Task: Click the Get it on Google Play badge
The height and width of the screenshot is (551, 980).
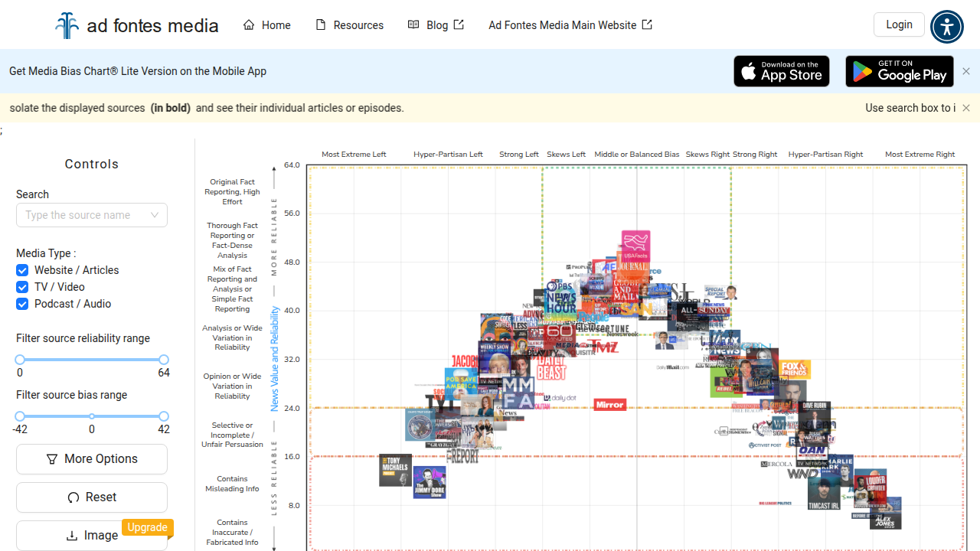Action: (x=900, y=71)
